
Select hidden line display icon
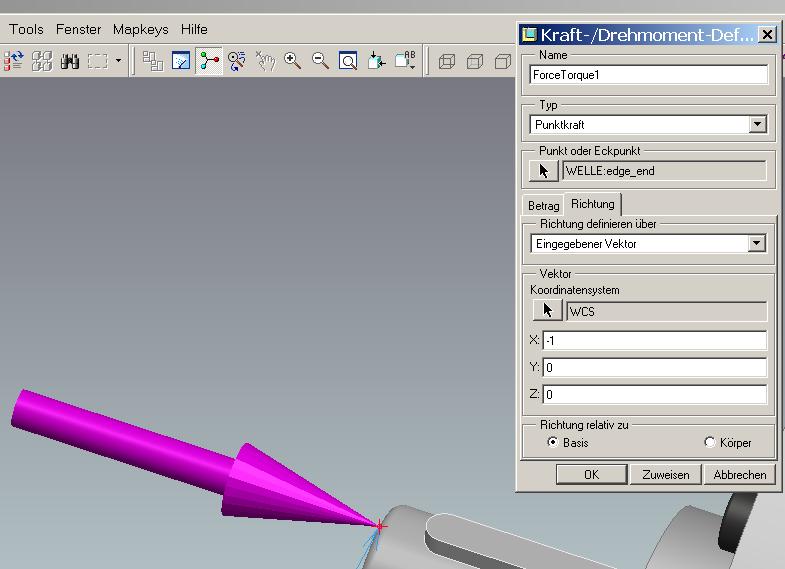pyautogui.click(x=475, y=61)
